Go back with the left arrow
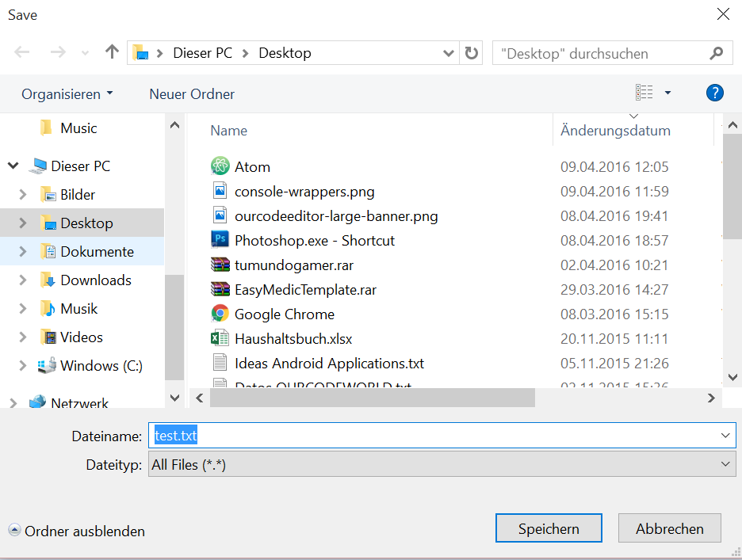Image resolution: width=742 pixels, height=560 pixels. pos(21,52)
